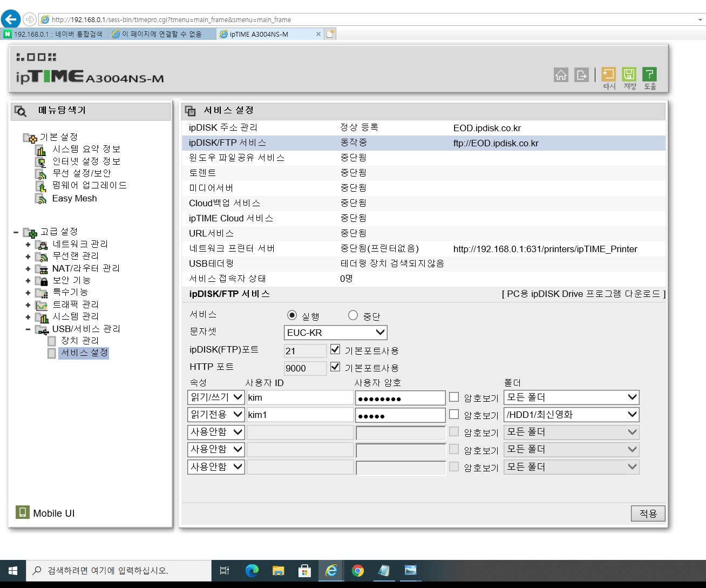This screenshot has width=706, height=588.
Task: Expand the NAT/라우터 관리 tree node
Action: click(x=28, y=269)
